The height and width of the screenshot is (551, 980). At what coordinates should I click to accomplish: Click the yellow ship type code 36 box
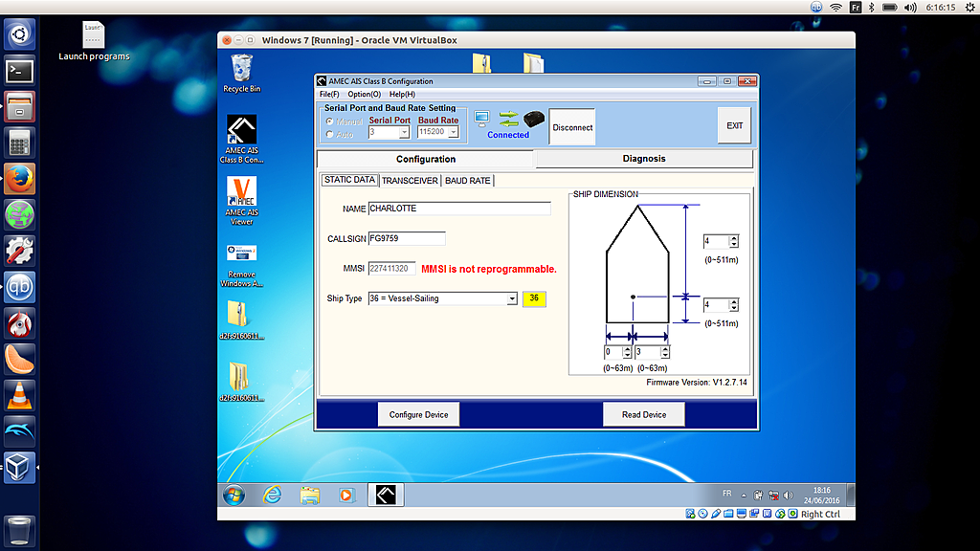pyautogui.click(x=534, y=298)
